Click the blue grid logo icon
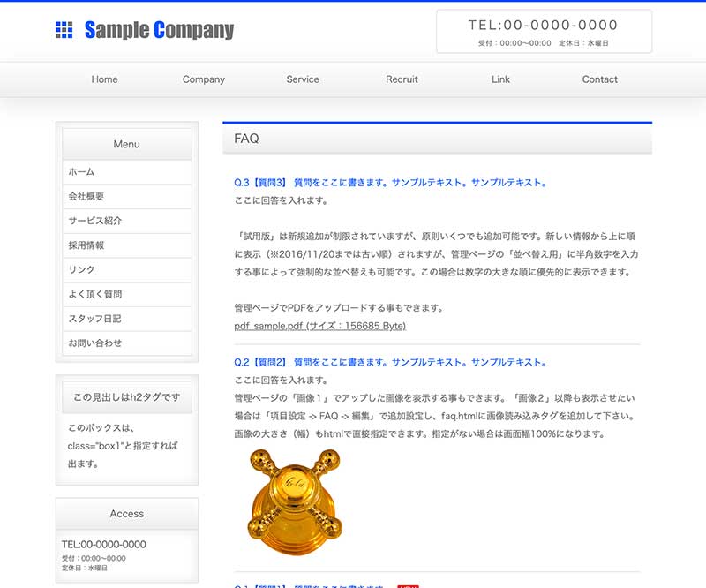 click(x=64, y=30)
